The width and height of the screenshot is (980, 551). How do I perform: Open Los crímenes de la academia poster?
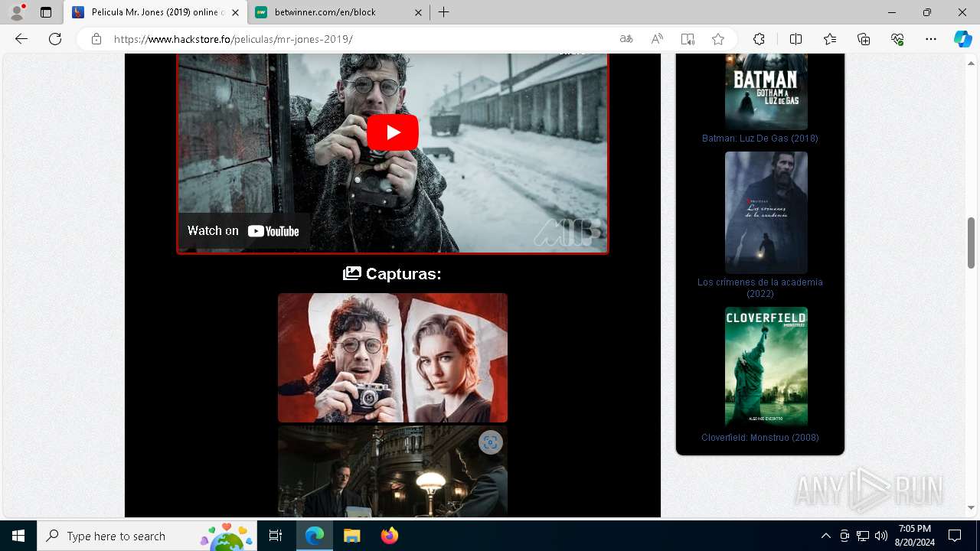pos(766,212)
